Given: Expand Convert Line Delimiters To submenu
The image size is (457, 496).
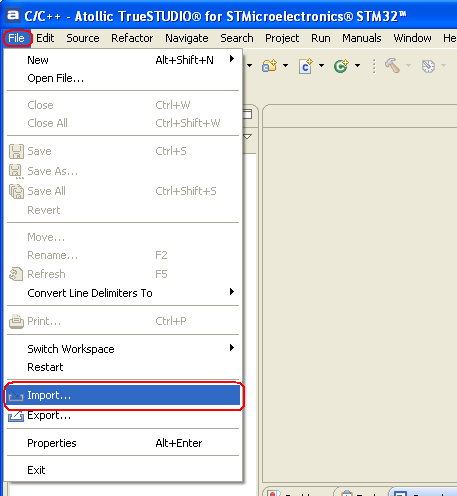Looking at the screenshot, I should click(232, 292).
